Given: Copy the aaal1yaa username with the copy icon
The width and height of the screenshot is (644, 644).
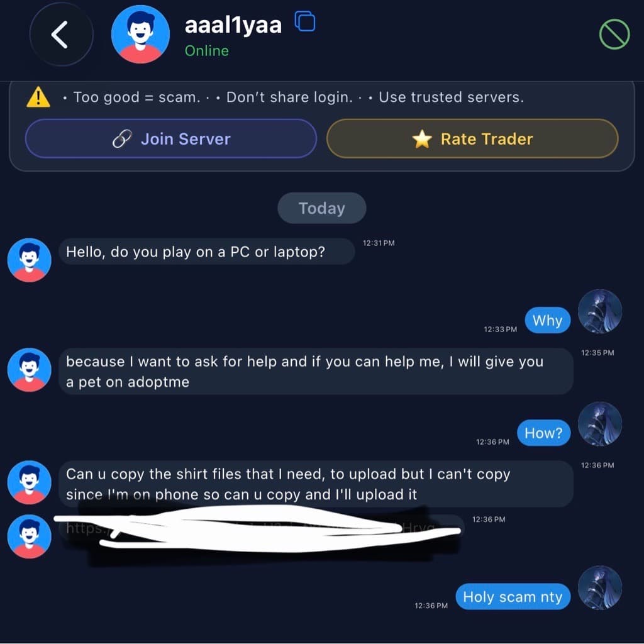Looking at the screenshot, I should (305, 22).
